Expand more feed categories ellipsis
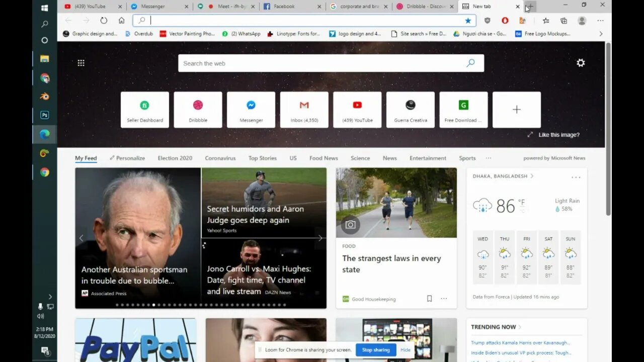The image size is (644, 362). click(489, 158)
